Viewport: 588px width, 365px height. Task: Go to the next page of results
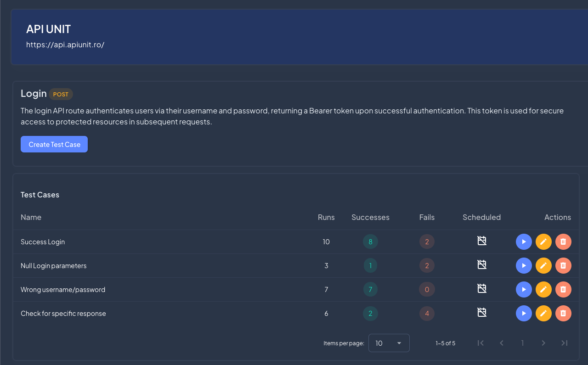pos(543,343)
